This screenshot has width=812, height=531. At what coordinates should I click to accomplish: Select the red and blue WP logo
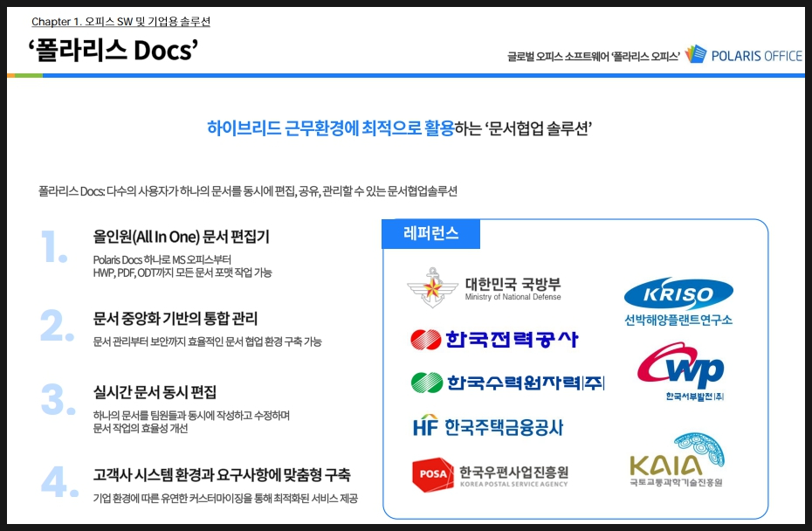coord(680,365)
